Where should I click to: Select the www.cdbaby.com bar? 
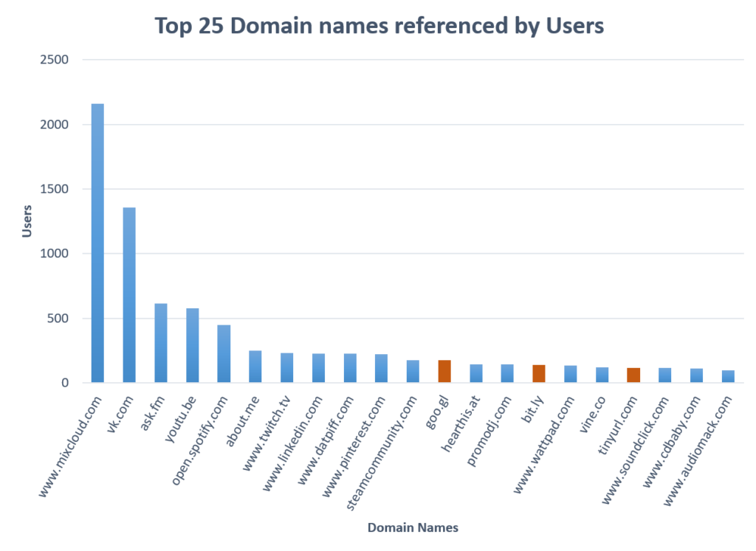pyautogui.click(x=697, y=375)
